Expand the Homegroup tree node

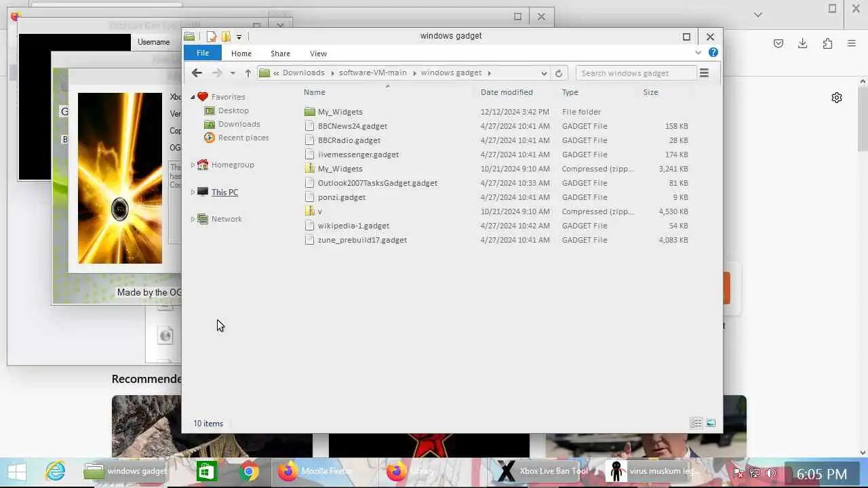point(193,165)
